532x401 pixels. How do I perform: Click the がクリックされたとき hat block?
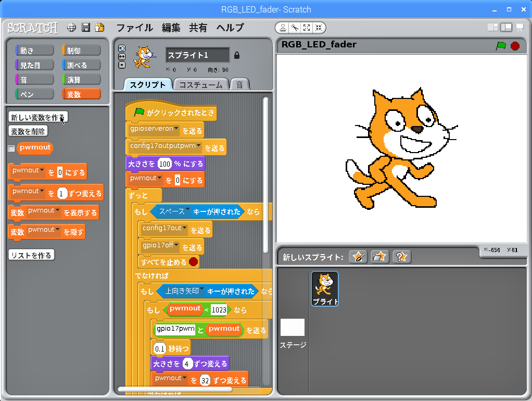pos(171,112)
